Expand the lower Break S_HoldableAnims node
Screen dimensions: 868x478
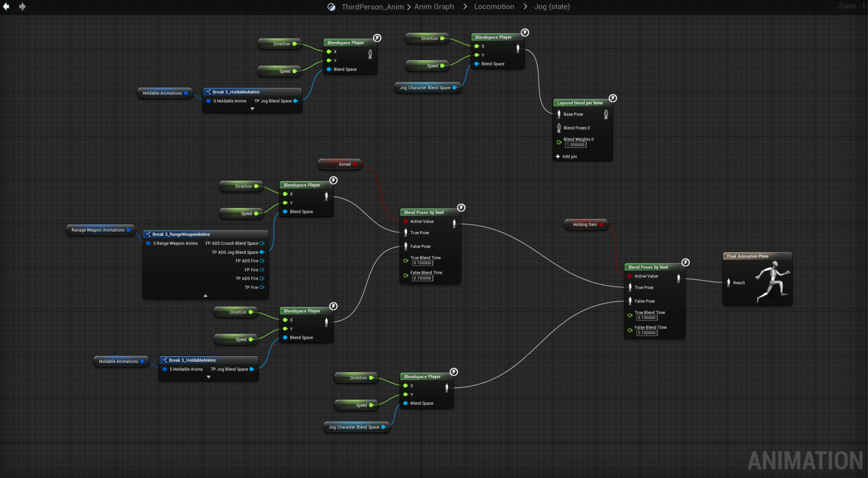(208, 377)
